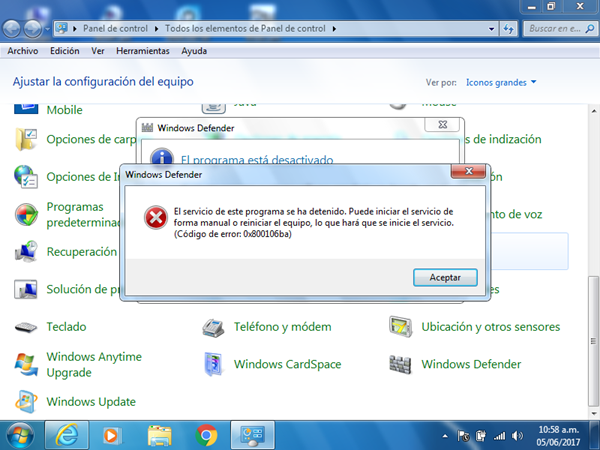Screen dimensions: 600x450
Task: Open the Recuperación icon
Action: pyautogui.click(x=26, y=252)
